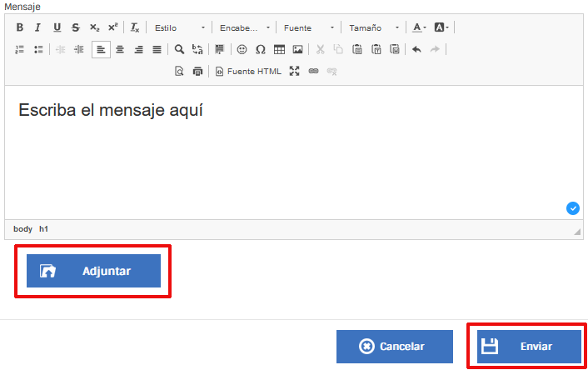Select the h1 element path
The width and height of the screenshot is (588, 370).
point(43,229)
